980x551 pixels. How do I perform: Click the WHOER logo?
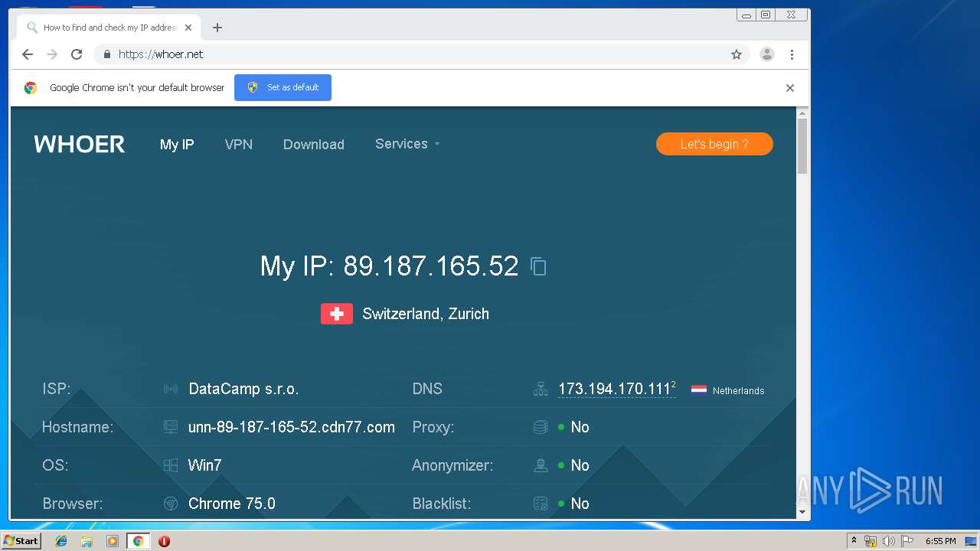80,144
